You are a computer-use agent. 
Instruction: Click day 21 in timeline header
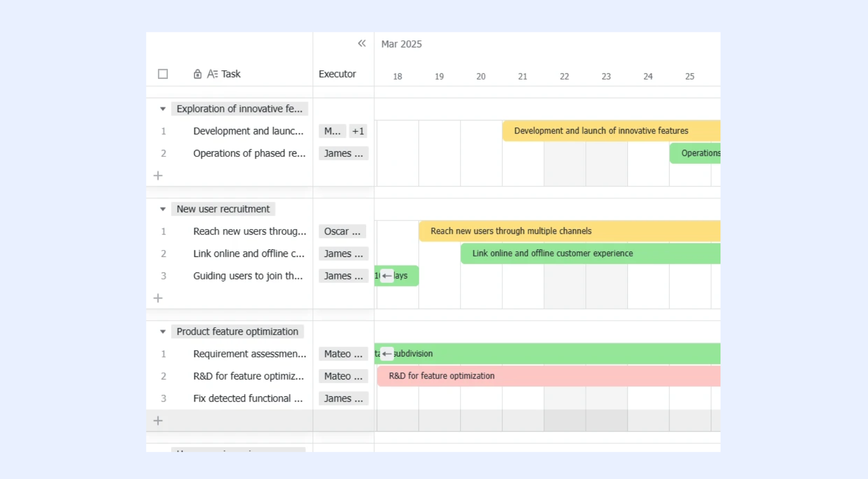click(x=522, y=76)
